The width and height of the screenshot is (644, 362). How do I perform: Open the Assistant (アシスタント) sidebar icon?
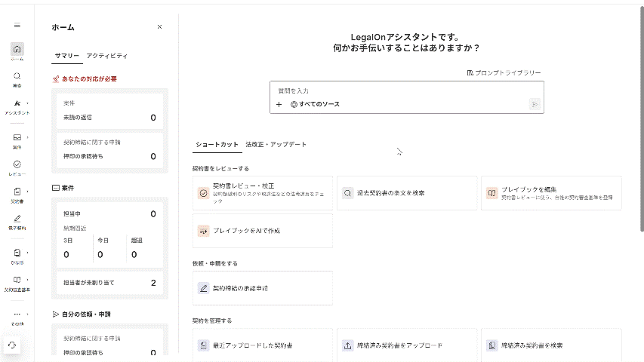click(x=17, y=103)
